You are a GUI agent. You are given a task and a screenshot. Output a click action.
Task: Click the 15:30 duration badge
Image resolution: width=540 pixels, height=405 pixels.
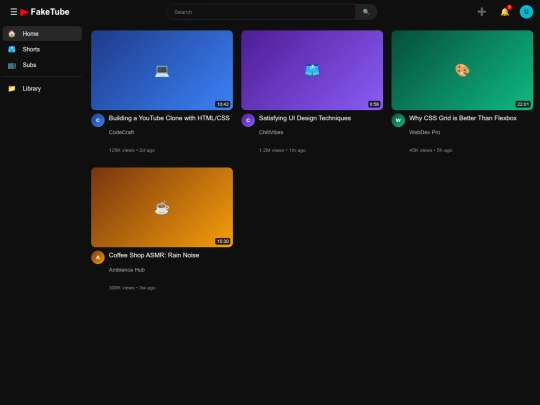point(223,241)
